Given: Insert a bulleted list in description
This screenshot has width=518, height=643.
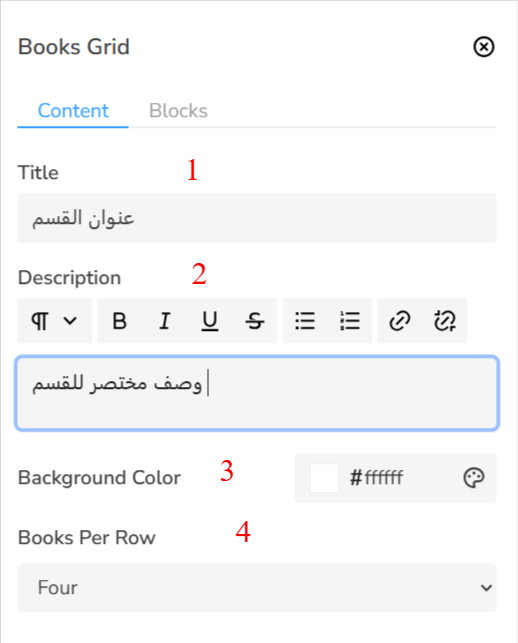Looking at the screenshot, I should (x=305, y=321).
